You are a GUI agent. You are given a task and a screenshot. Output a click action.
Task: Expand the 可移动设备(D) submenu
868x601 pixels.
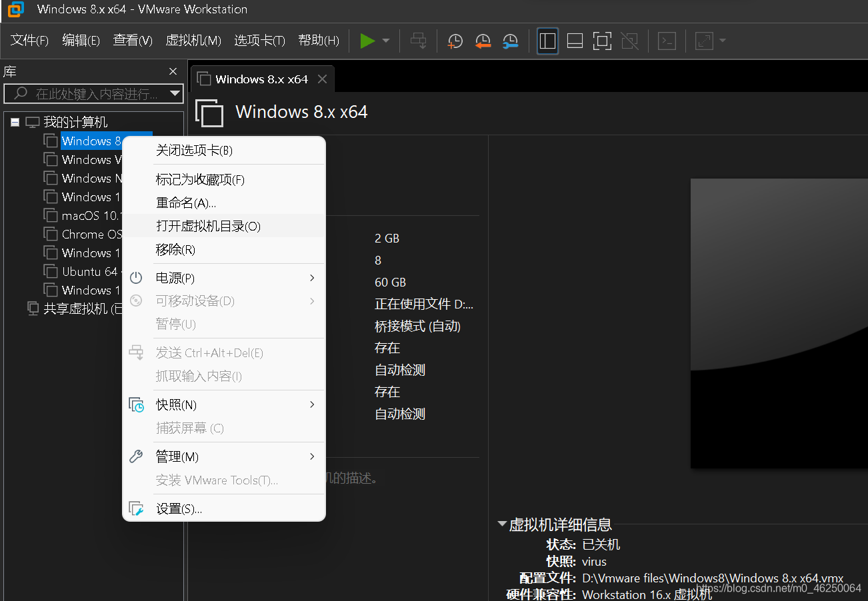(224, 301)
